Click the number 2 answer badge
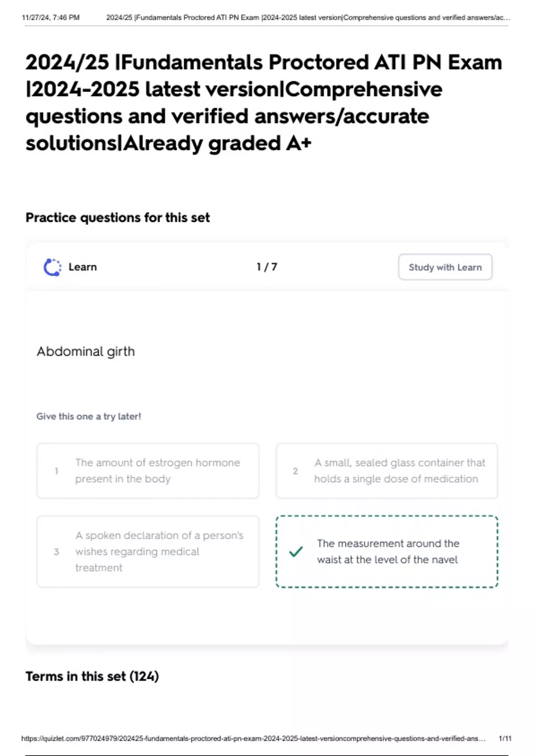 295,471
